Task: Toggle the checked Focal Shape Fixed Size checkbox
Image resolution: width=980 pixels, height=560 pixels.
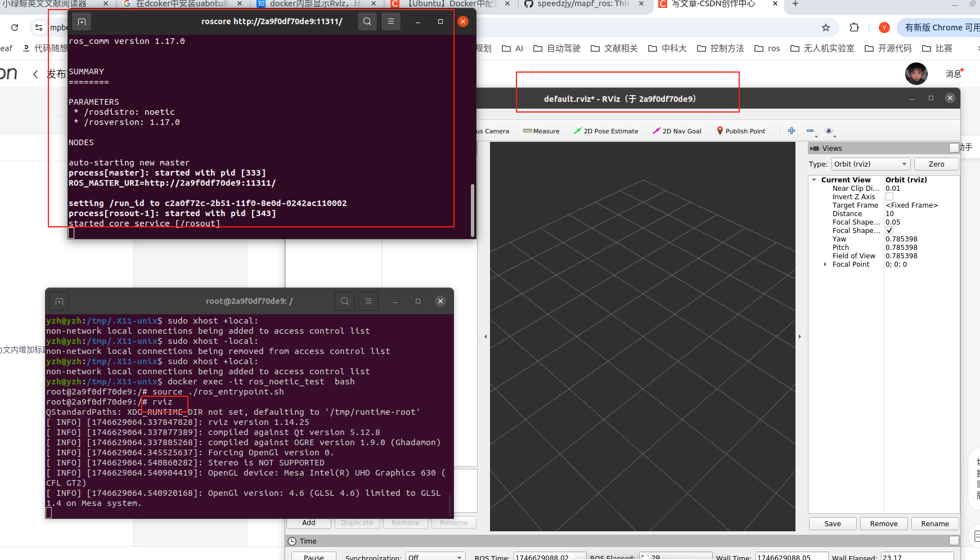Action: (889, 231)
